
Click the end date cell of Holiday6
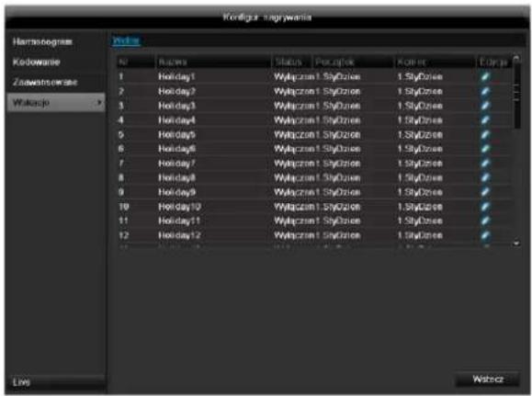pyautogui.click(x=420, y=149)
